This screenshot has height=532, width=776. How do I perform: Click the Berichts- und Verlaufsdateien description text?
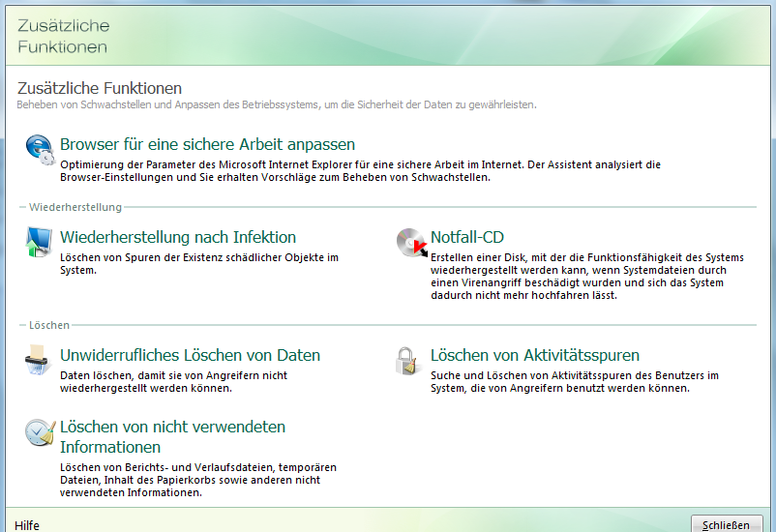[x=198, y=480]
